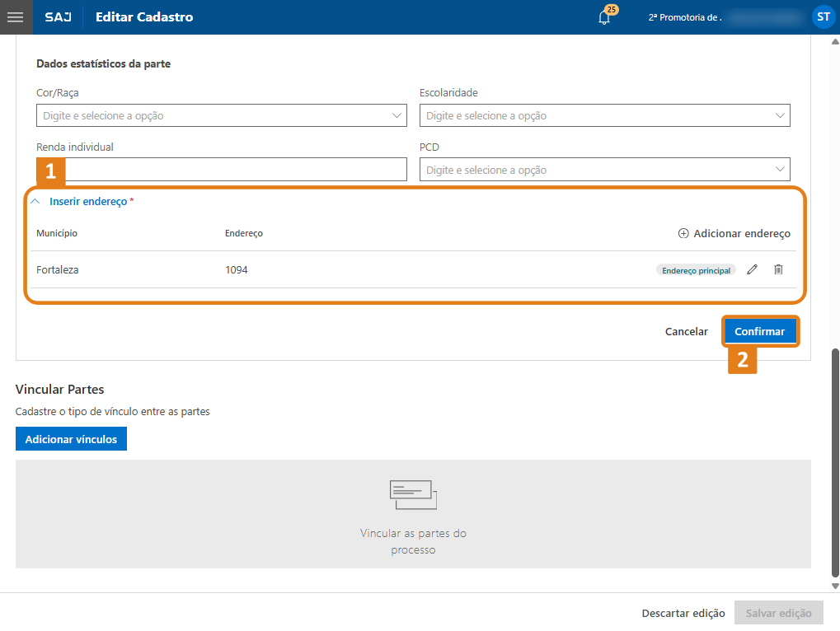Delete the Fortaleza address with trash icon
840x631 pixels.
tap(778, 269)
